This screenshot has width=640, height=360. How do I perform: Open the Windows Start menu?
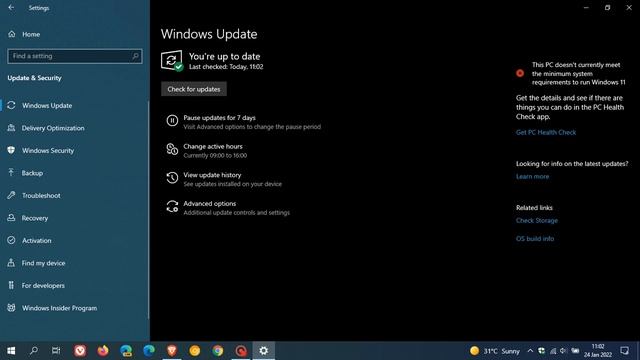coord(11,351)
